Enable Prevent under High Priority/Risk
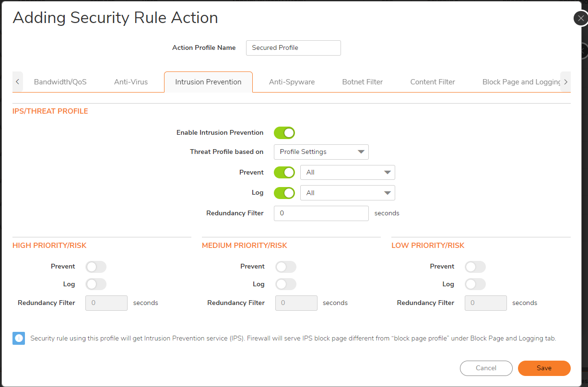 point(95,267)
